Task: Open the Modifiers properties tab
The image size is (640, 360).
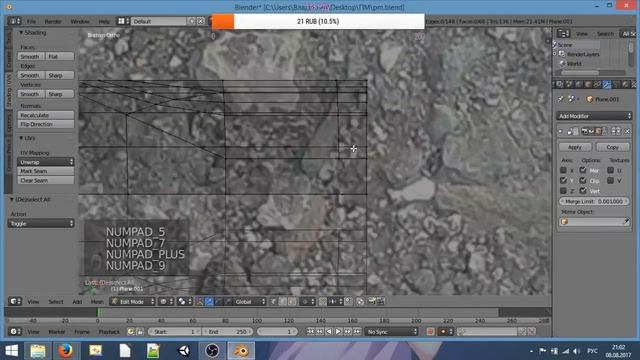Action: pos(607,84)
